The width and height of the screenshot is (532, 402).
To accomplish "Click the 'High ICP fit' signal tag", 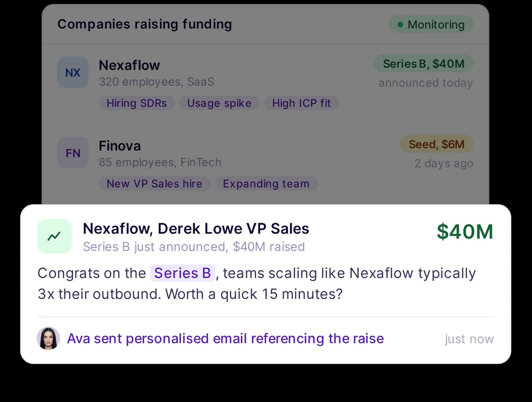I will coord(301,103).
